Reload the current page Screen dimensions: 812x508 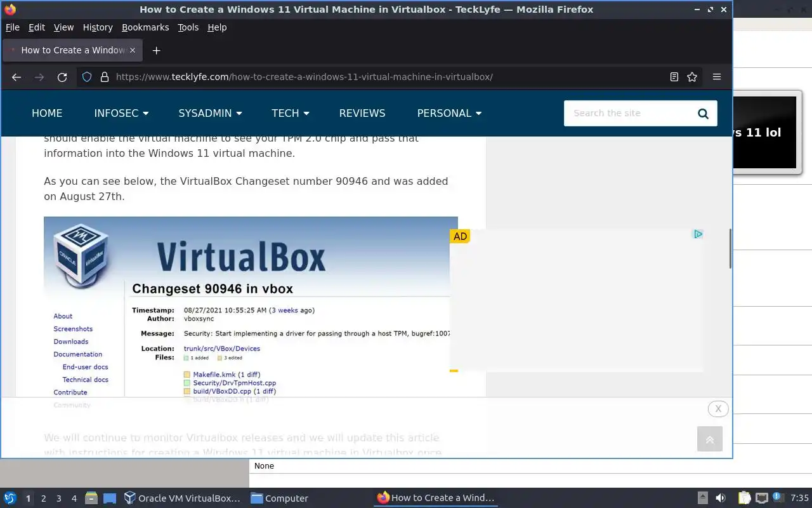(62, 77)
